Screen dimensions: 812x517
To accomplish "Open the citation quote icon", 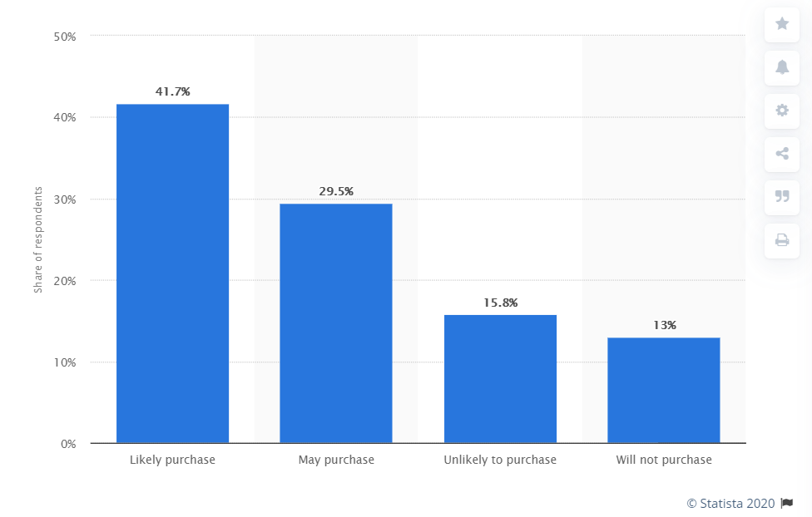I will pyautogui.click(x=782, y=197).
